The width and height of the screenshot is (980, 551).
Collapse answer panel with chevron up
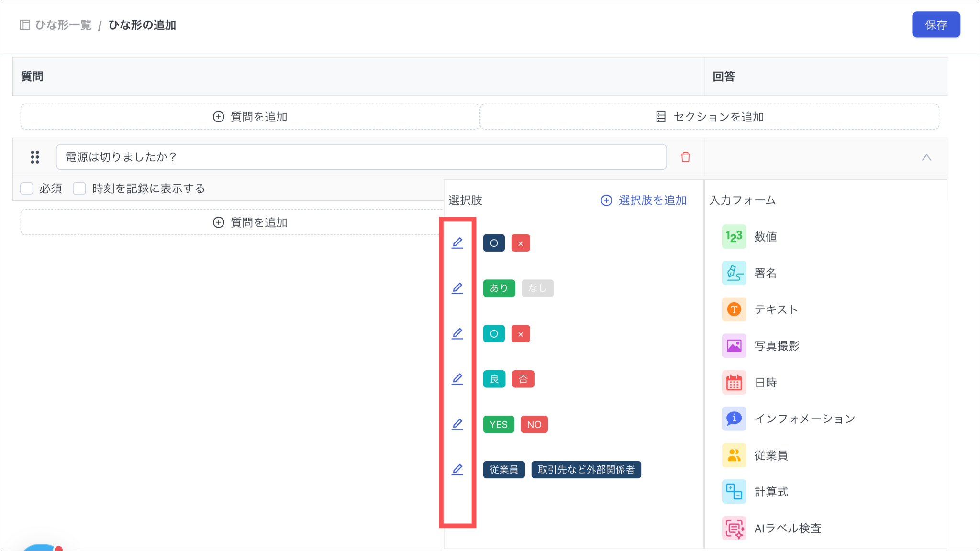pos(926,157)
